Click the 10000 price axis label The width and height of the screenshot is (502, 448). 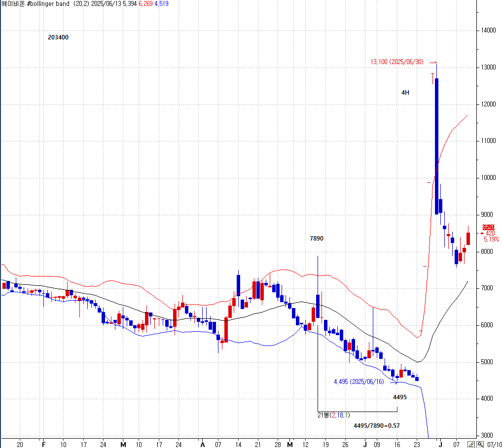pyautogui.click(x=488, y=178)
